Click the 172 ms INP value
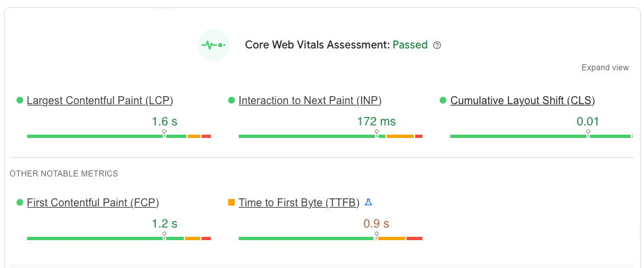The width and height of the screenshot is (644, 268). pyautogui.click(x=376, y=121)
